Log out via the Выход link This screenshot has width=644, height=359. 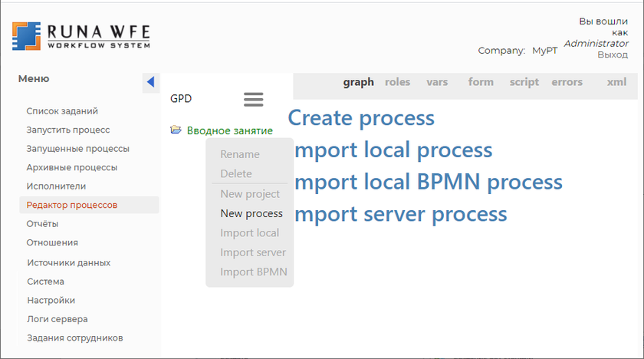point(612,54)
